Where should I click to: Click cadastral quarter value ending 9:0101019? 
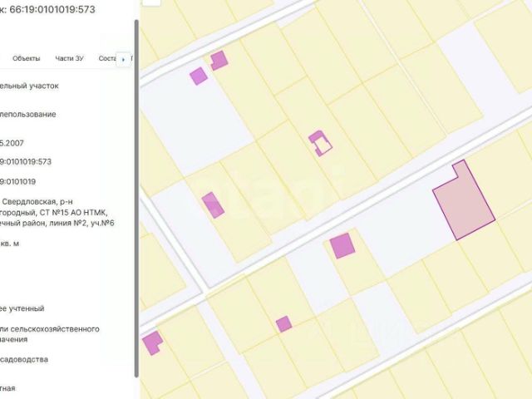pyautogui.click(x=17, y=181)
